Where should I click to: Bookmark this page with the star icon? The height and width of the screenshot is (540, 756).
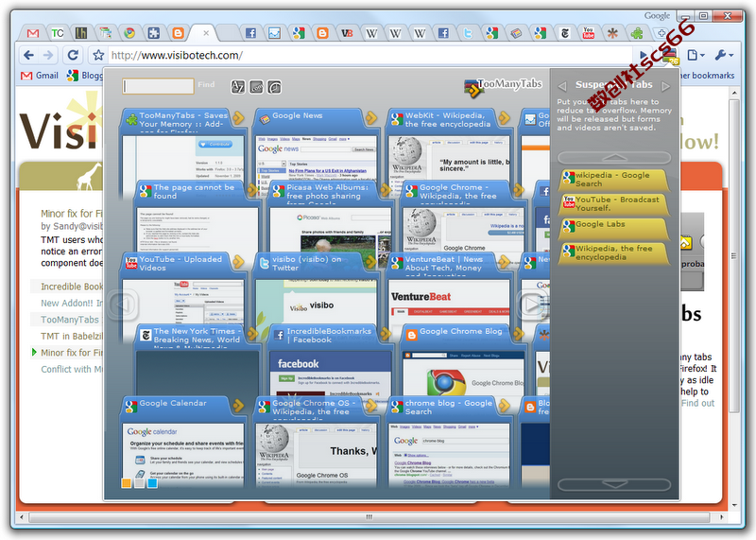[x=98, y=55]
